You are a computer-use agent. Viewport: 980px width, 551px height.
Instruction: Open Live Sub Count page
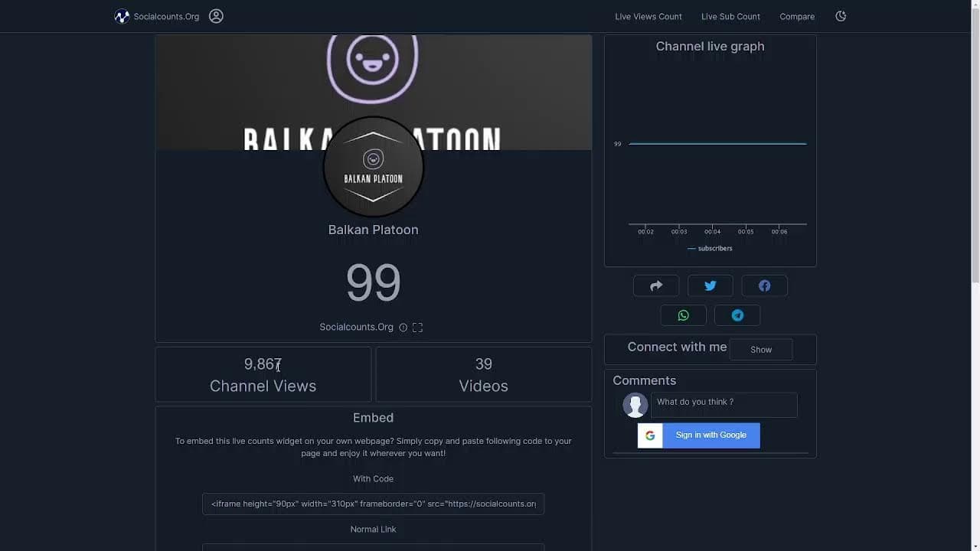click(730, 17)
